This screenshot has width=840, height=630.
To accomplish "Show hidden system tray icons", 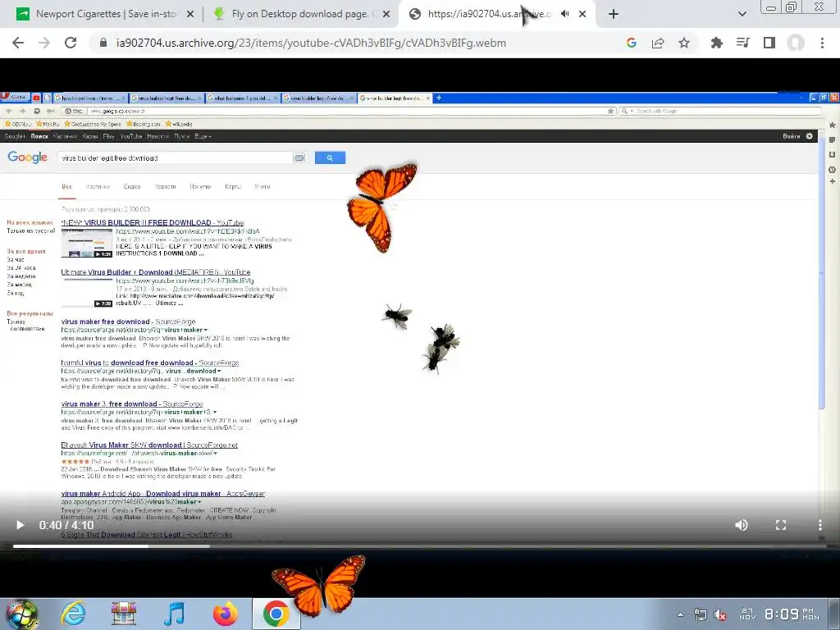I will (680, 615).
